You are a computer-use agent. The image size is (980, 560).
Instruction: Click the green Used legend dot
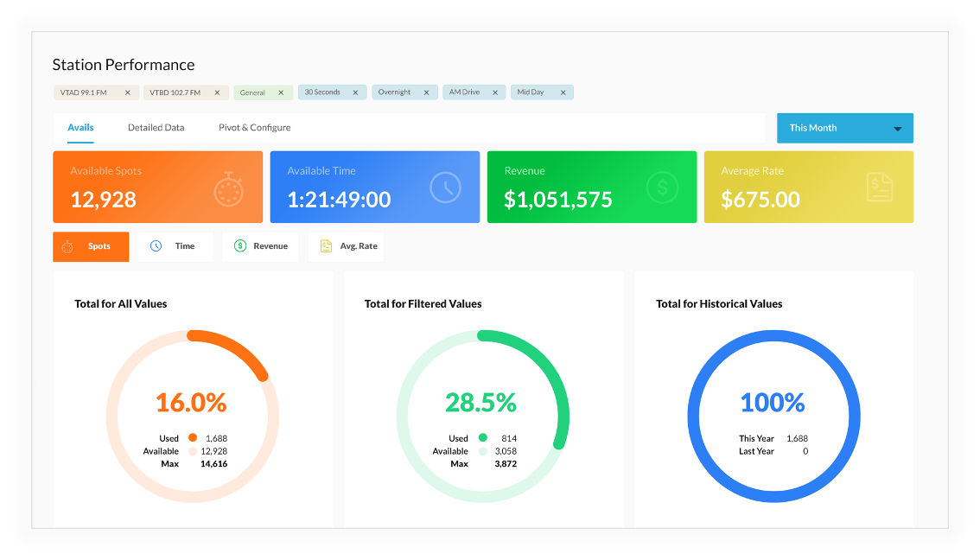pyautogui.click(x=482, y=437)
